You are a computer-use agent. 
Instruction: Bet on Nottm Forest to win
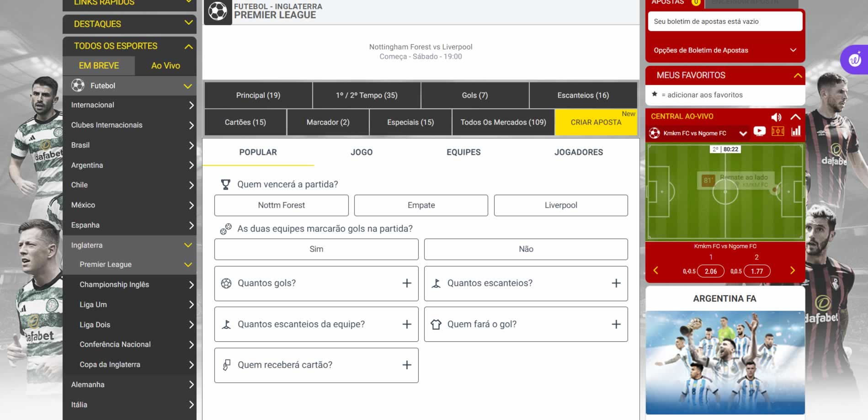(x=282, y=205)
